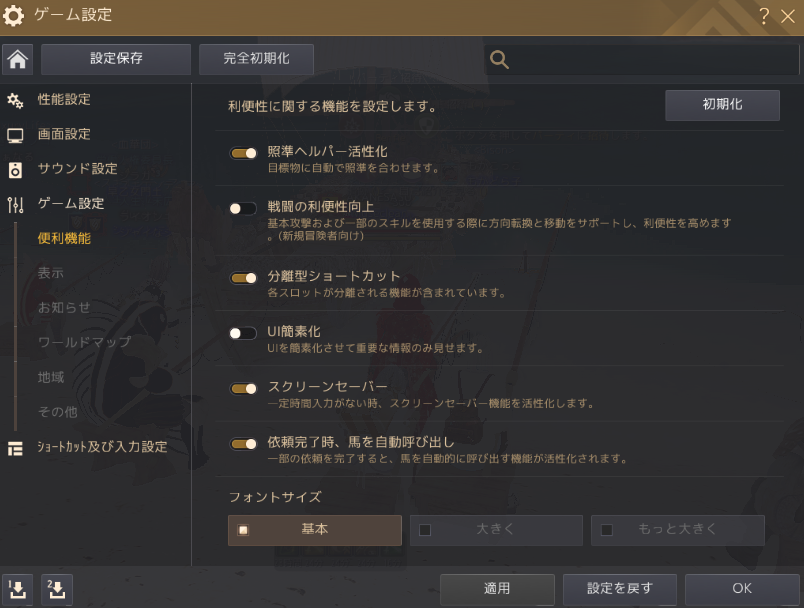Enable the 戦闘の利便性向上 toggle
This screenshot has width=804, height=608.
pyautogui.click(x=243, y=208)
